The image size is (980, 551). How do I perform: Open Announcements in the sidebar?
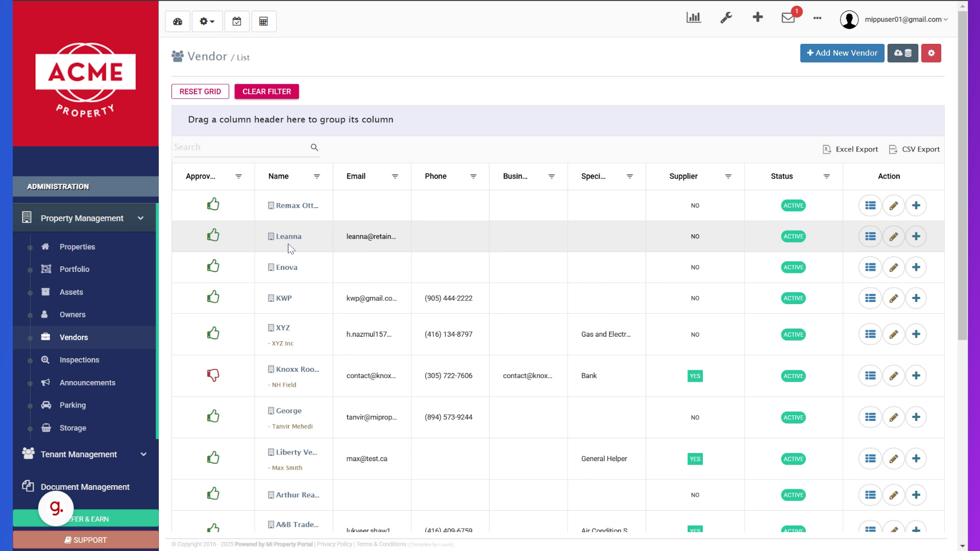(87, 383)
